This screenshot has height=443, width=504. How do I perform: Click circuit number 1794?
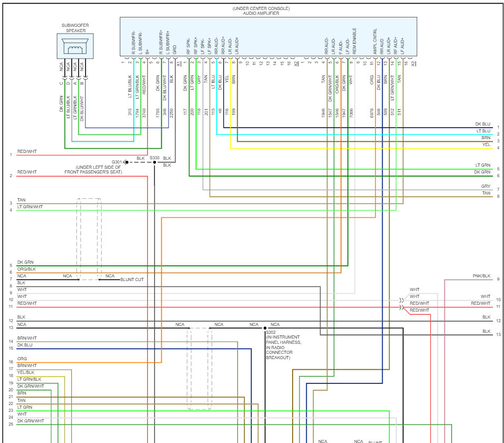(x=137, y=112)
